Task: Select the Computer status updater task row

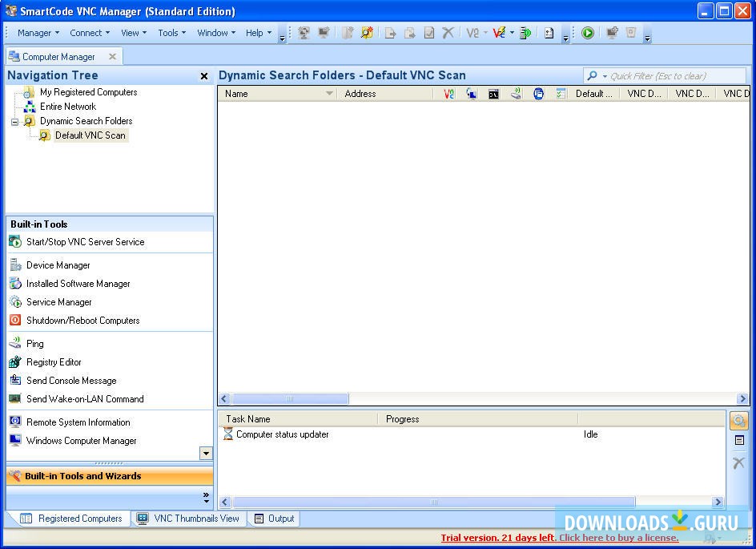Action: [x=472, y=434]
